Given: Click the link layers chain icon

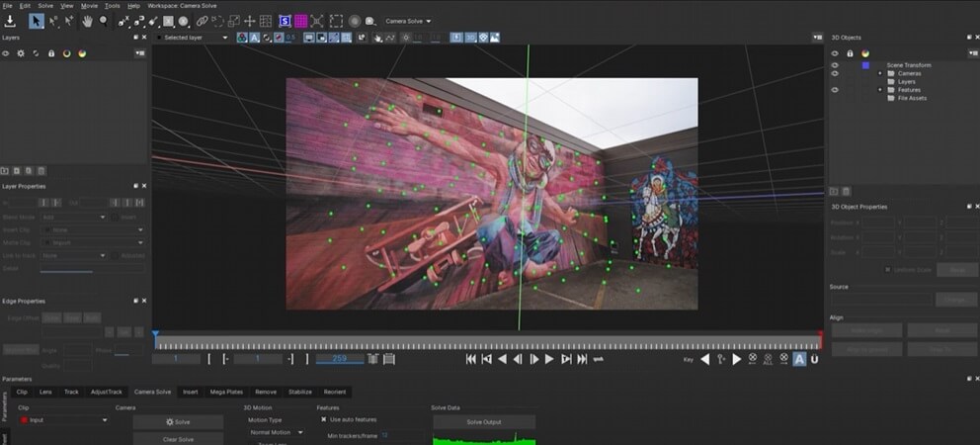Looking at the screenshot, I should coord(202,20).
